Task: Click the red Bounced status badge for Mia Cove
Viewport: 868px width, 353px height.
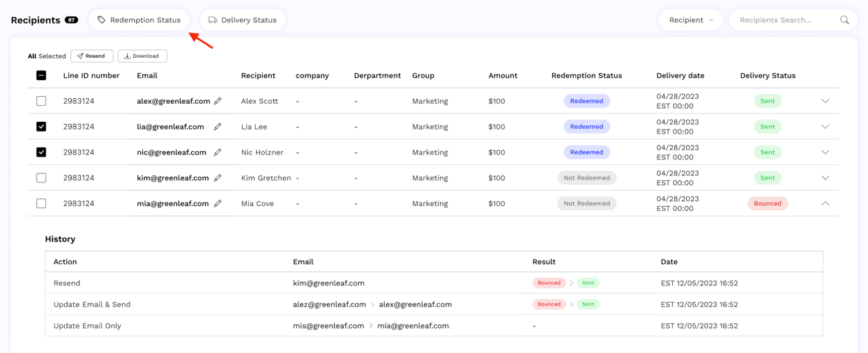Action: (767, 203)
